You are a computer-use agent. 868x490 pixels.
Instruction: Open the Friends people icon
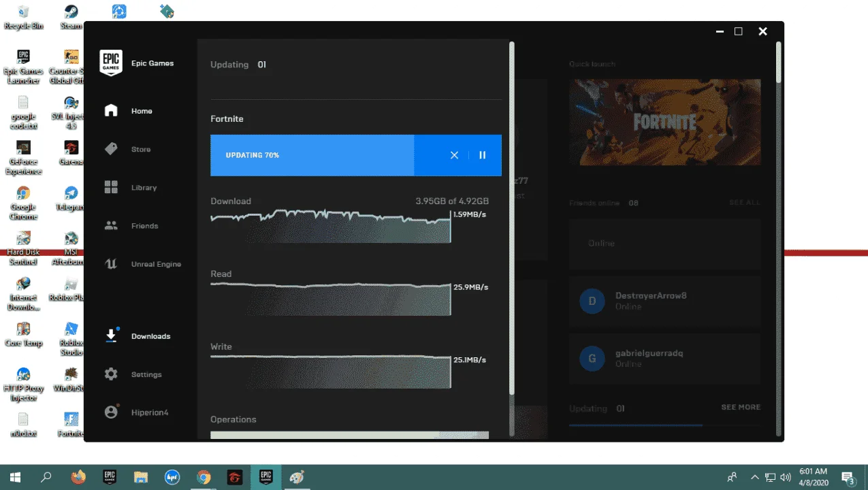tap(111, 225)
